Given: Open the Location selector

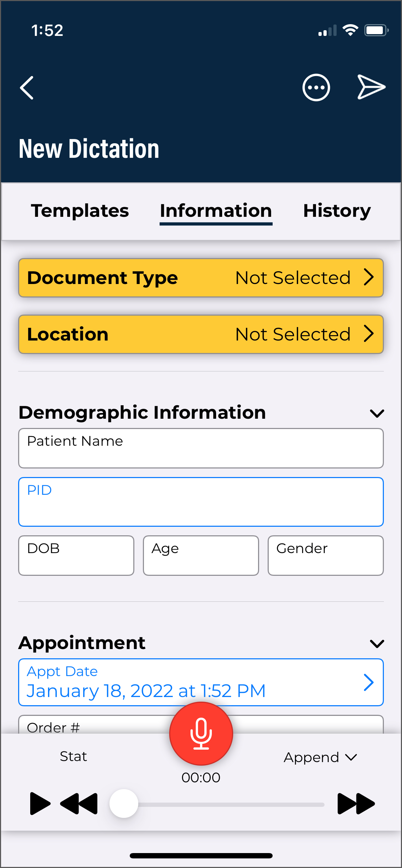Looking at the screenshot, I should pyautogui.click(x=201, y=334).
